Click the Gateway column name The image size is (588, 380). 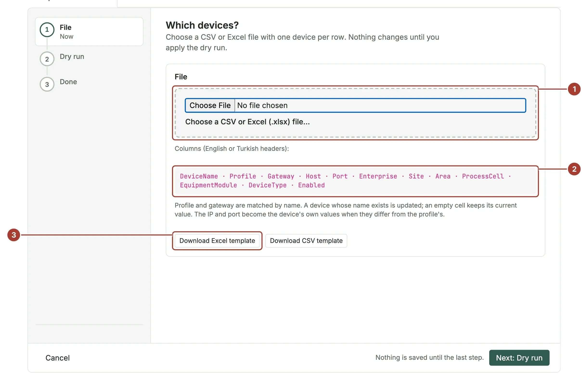tap(281, 176)
